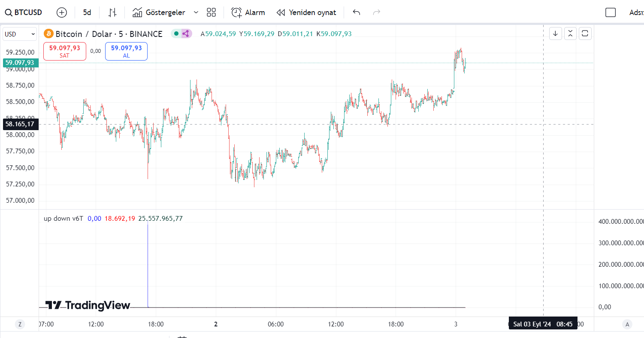The height and width of the screenshot is (338, 644).
Task: Maximize the chart pane
Action: [x=585, y=33]
